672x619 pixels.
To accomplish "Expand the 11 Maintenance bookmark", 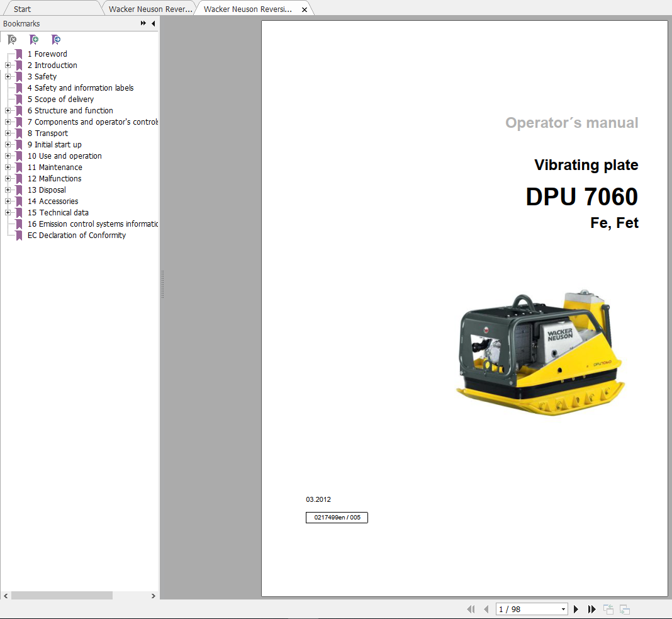I will 8,168.
